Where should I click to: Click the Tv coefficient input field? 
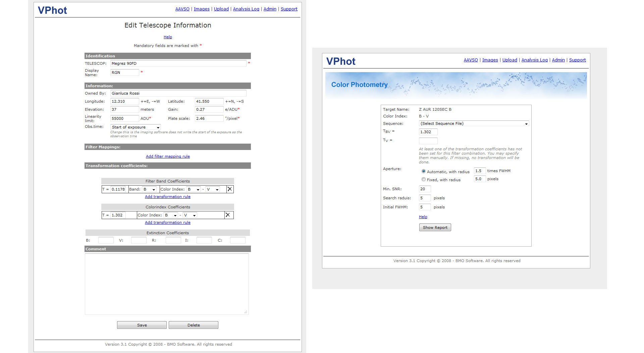coord(428,141)
